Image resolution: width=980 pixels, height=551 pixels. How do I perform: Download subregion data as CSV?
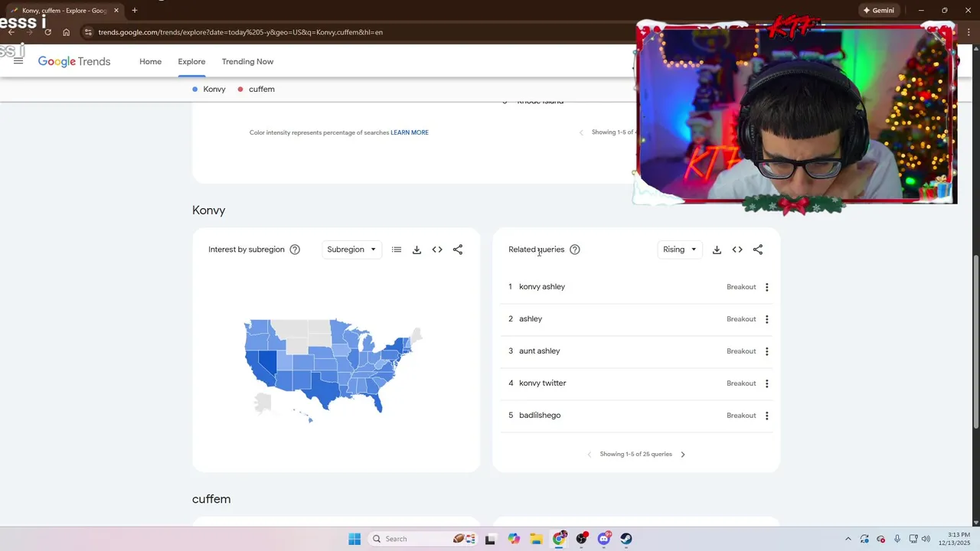(x=416, y=249)
